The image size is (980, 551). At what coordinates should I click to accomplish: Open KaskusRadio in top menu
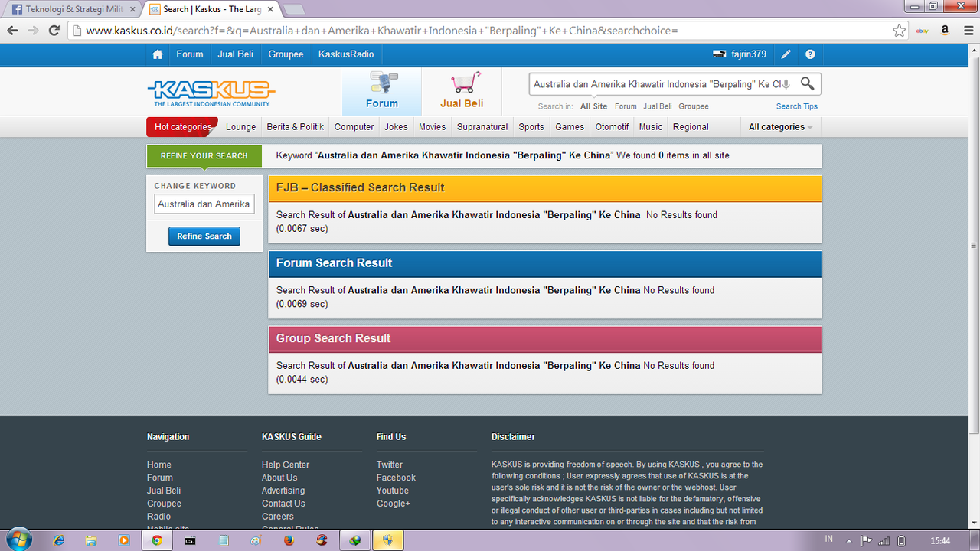point(346,54)
